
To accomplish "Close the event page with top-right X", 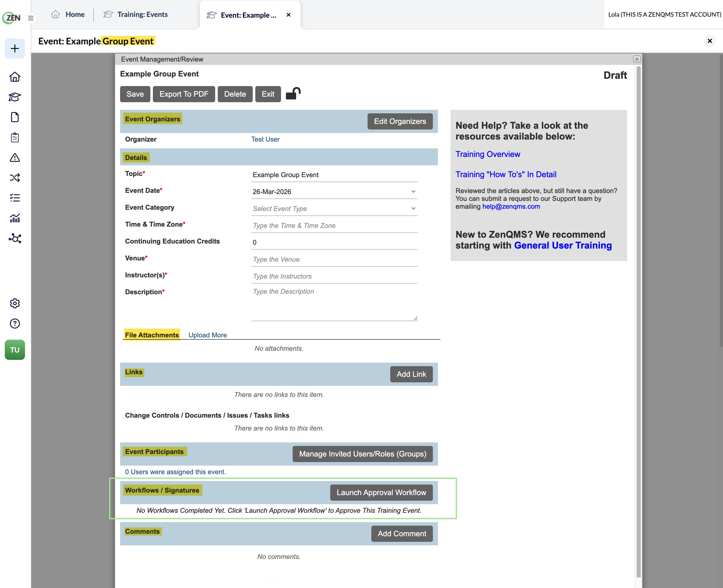I will point(710,41).
